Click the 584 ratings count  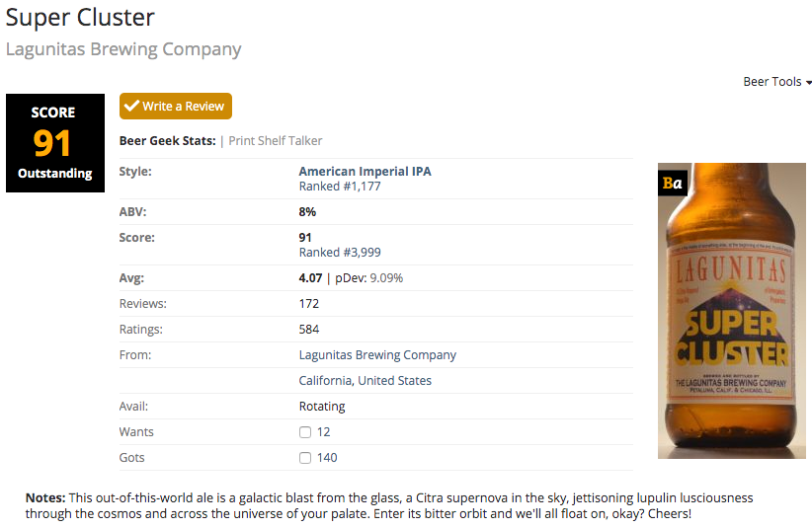309,330
